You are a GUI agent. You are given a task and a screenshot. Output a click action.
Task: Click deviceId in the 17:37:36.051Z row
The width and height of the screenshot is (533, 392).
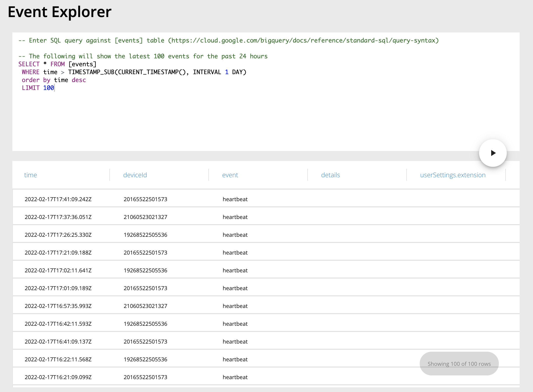click(145, 217)
